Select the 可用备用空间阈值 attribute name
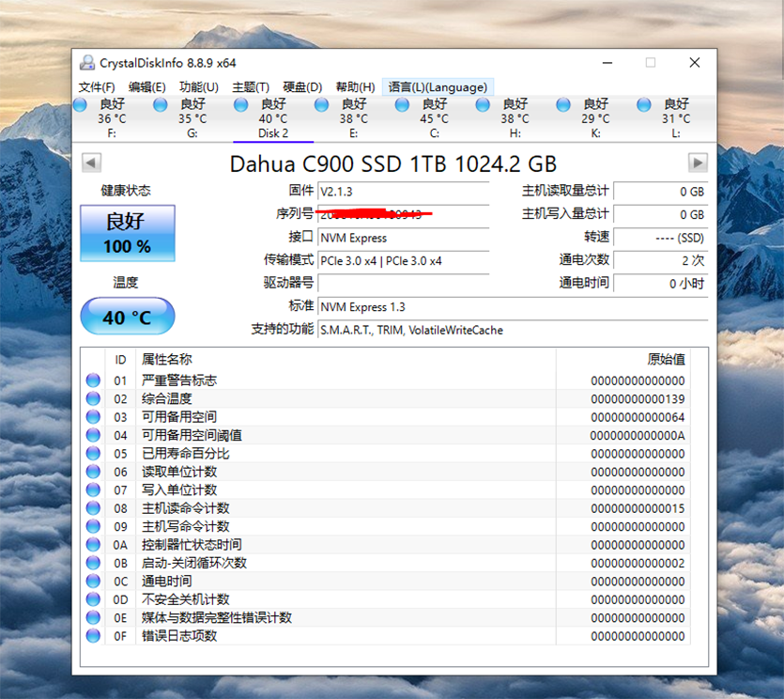Screen dimensions: 784x699 coord(192,435)
